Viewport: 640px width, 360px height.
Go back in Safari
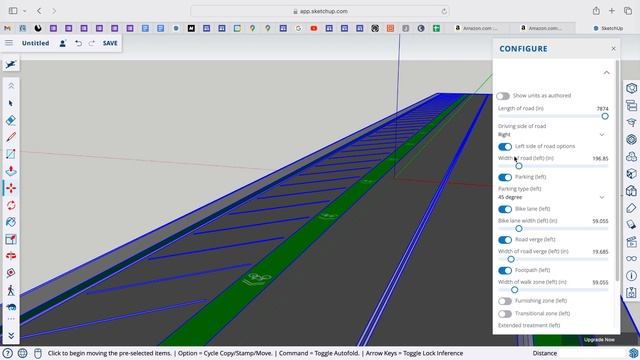coord(39,11)
